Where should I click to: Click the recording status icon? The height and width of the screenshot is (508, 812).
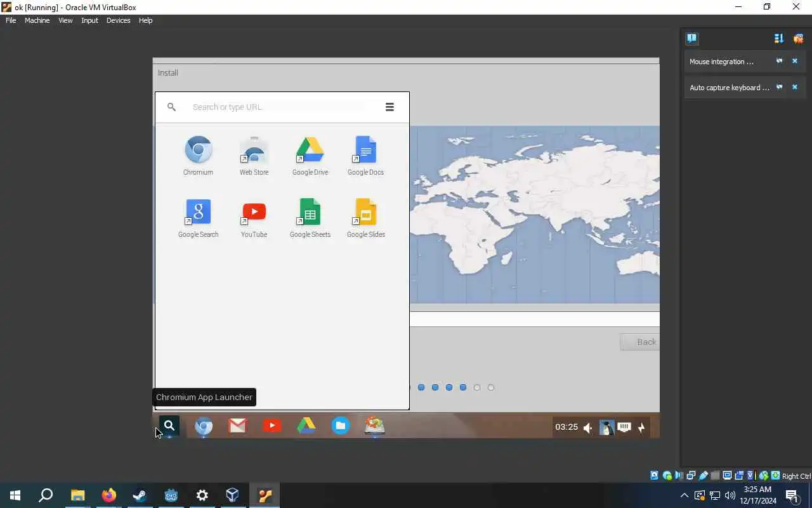point(739,476)
